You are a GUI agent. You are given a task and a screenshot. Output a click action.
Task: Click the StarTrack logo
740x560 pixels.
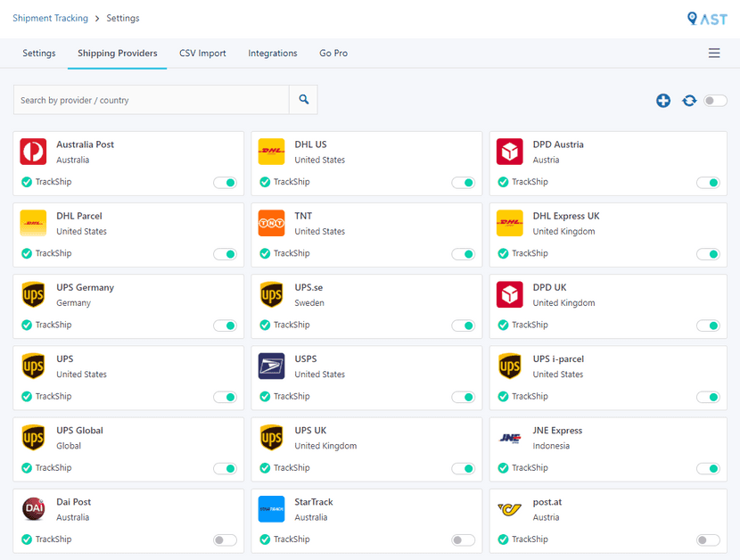point(272,509)
